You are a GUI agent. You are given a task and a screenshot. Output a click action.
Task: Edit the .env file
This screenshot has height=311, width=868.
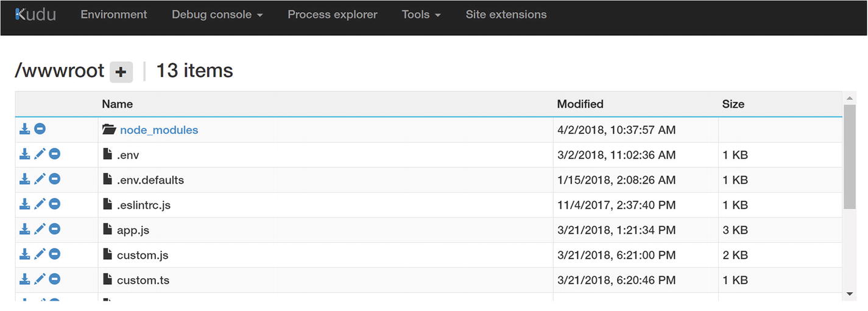pos(40,155)
